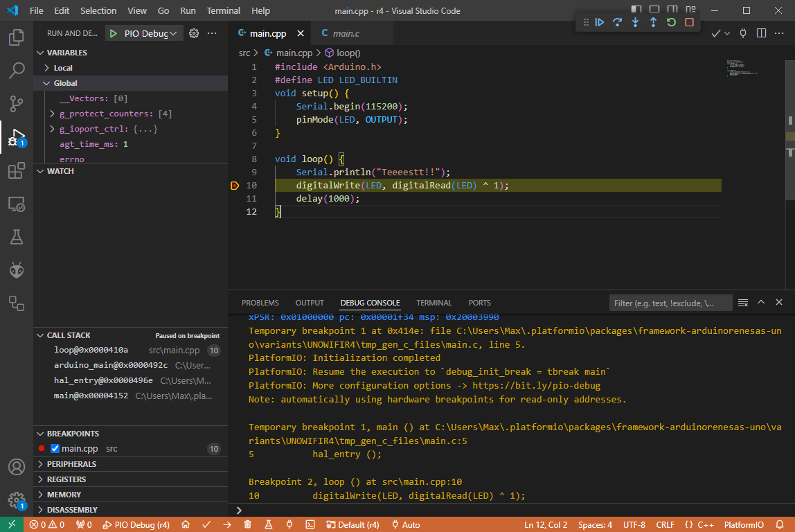Click the PlatformIO Upload arrow in status bar
Image resolution: width=795 pixels, height=532 pixels.
[226, 524]
